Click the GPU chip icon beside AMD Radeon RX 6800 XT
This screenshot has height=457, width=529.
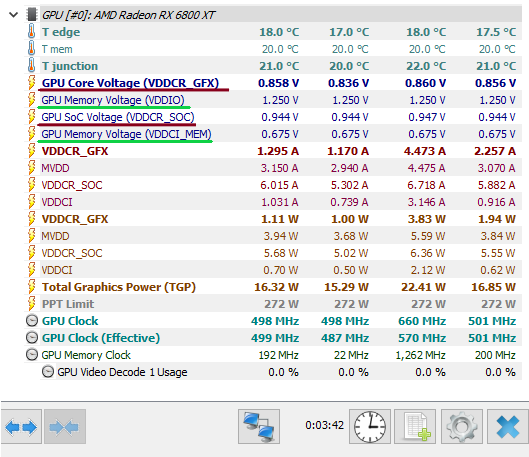32,15
